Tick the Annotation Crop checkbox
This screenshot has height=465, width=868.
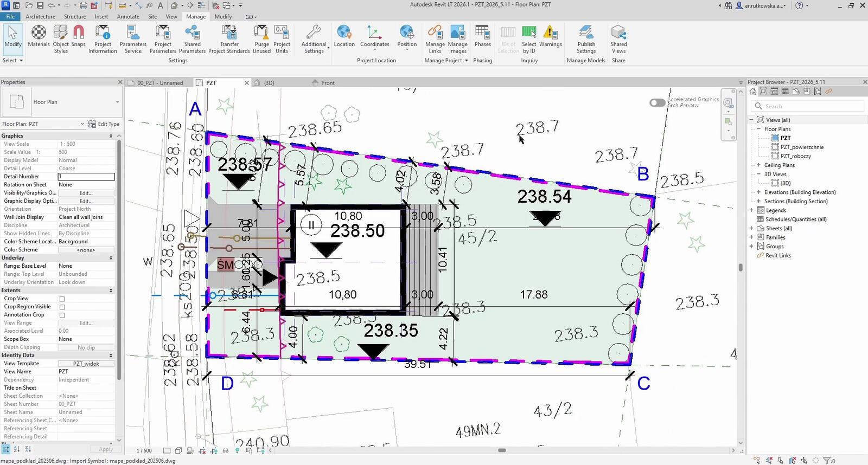(x=62, y=315)
